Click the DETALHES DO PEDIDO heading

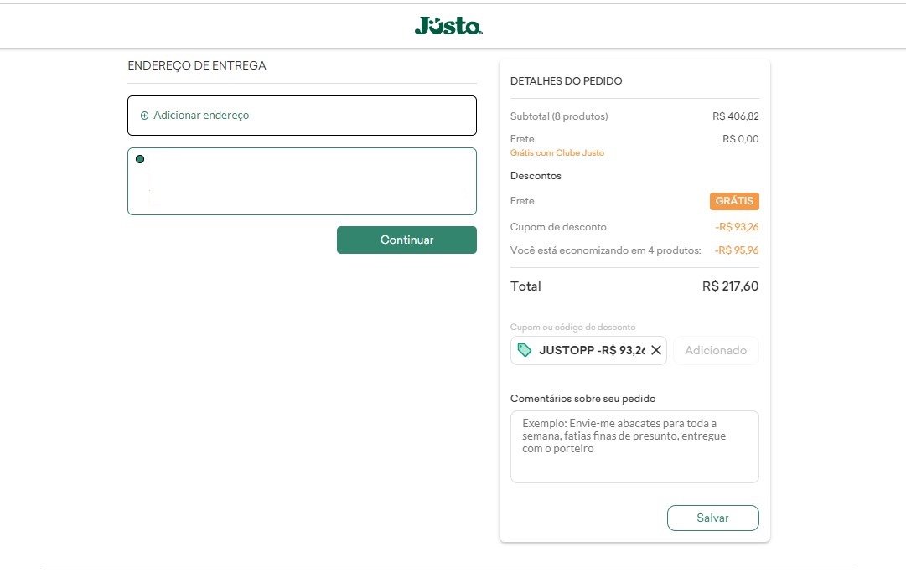tap(567, 81)
